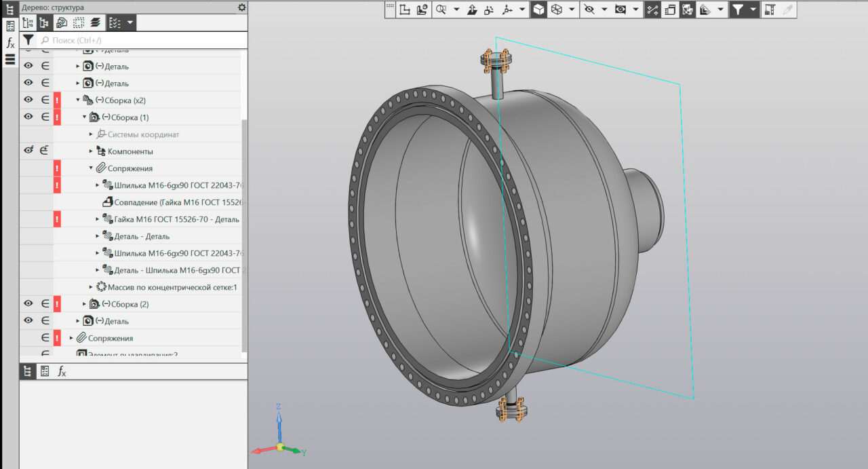This screenshot has width=868, height=469.
Task: Expand Массив по концентрической сетке:1 node
Action: pos(92,287)
